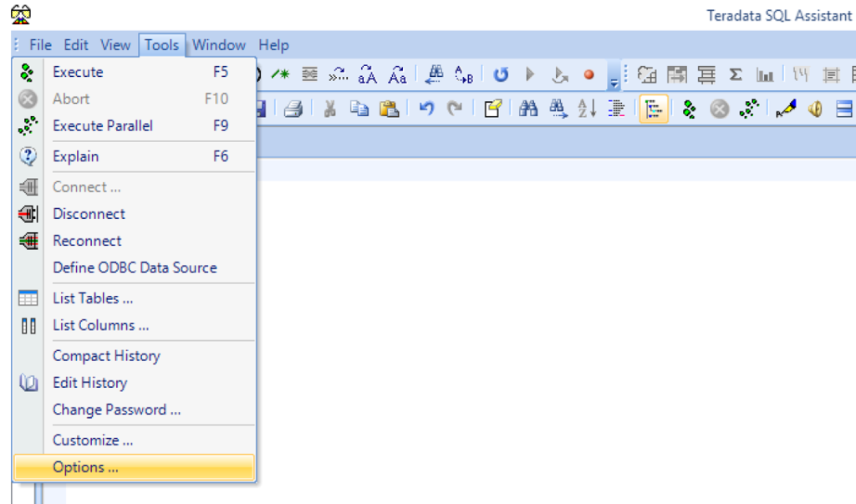Select Options from the Tools menu

[x=89, y=467]
